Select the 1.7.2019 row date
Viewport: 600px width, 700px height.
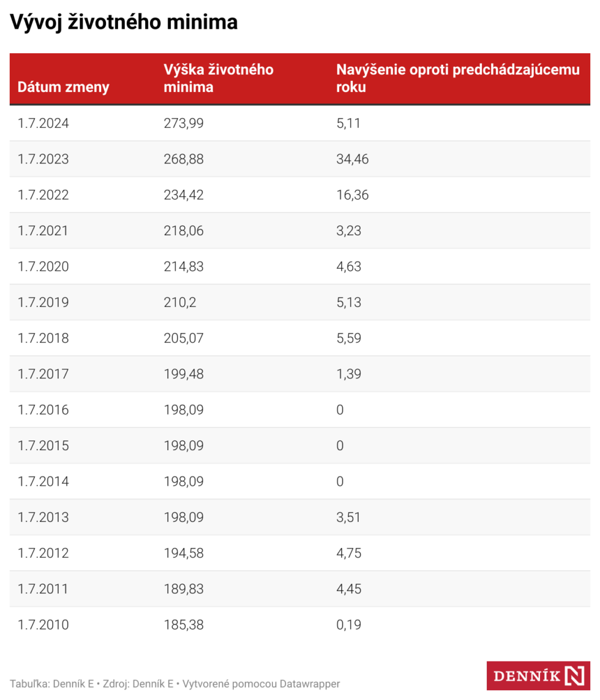(x=43, y=303)
